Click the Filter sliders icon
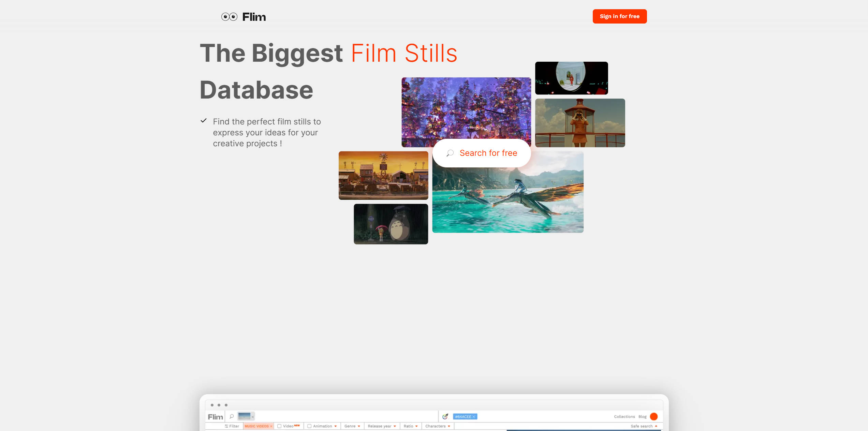Image resolution: width=868 pixels, height=431 pixels. tap(226, 426)
